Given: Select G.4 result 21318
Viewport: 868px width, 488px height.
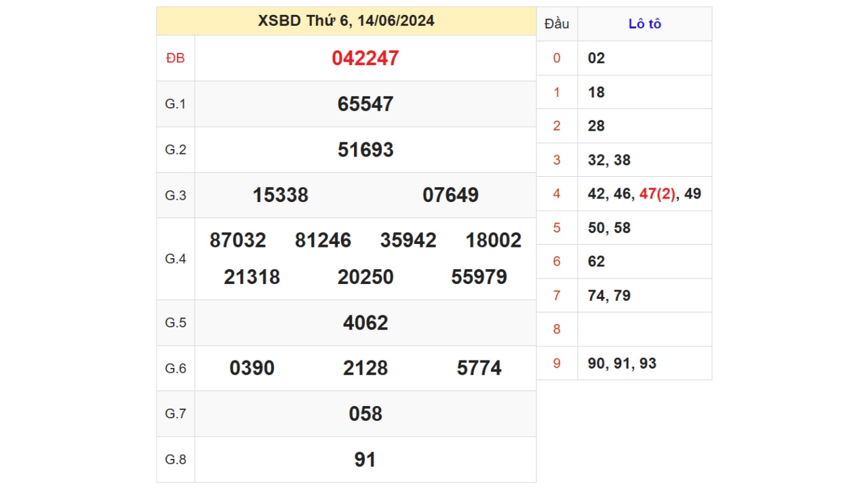Looking at the screenshot, I should 252,277.
